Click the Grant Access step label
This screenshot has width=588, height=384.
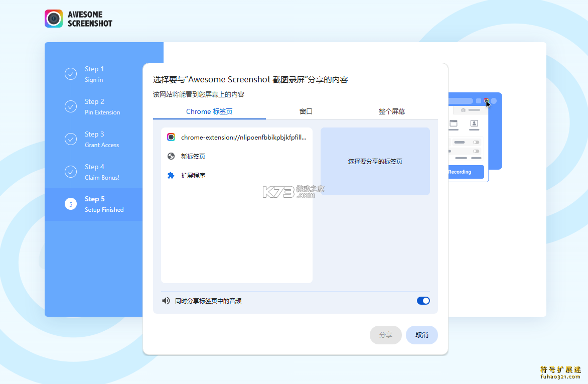click(102, 145)
